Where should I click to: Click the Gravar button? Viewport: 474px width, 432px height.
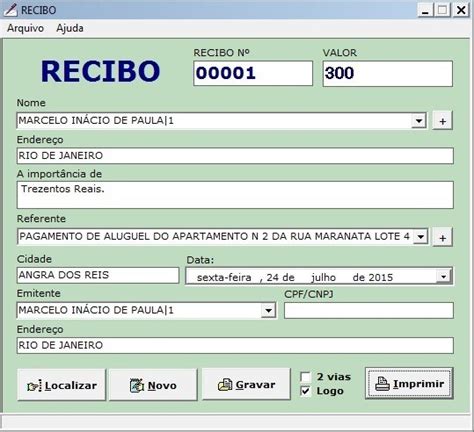[246, 384]
